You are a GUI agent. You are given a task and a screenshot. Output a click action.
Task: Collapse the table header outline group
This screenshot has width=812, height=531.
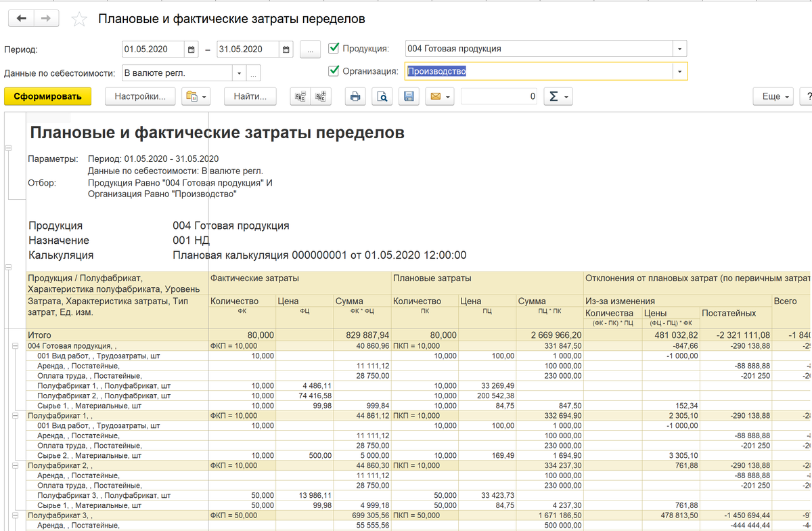coord(9,268)
